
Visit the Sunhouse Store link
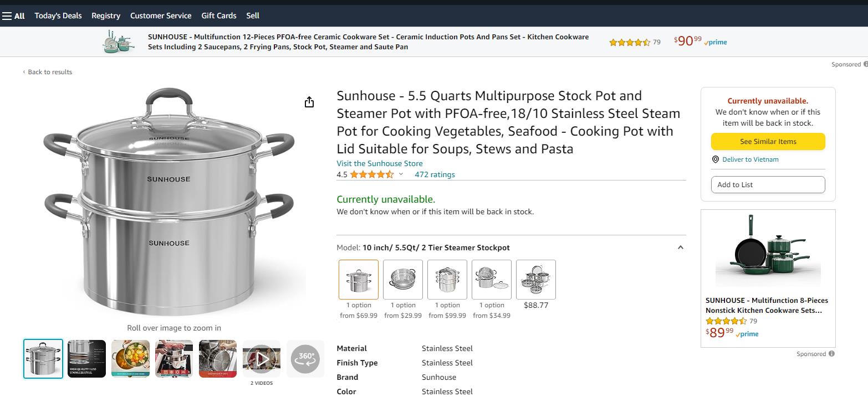click(380, 163)
